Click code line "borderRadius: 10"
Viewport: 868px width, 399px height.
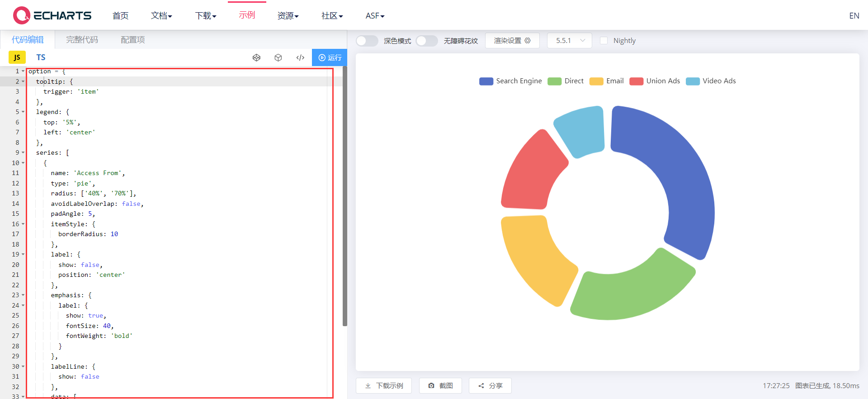[88, 234]
